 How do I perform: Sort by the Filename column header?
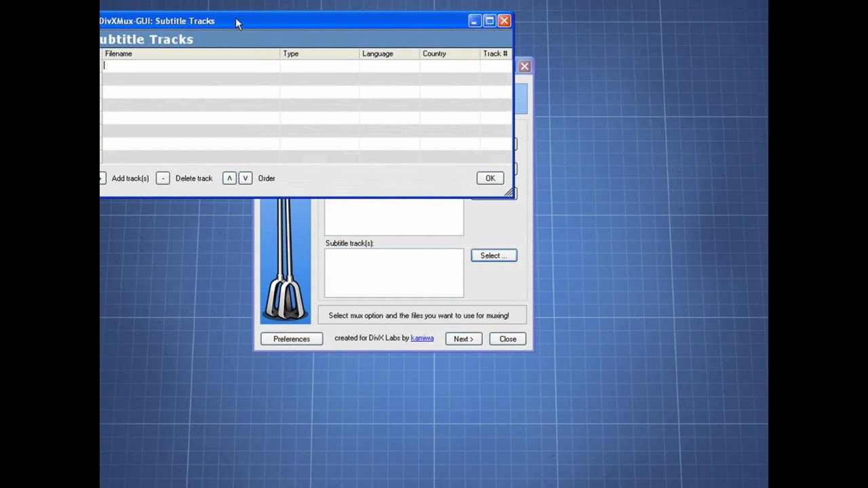191,54
